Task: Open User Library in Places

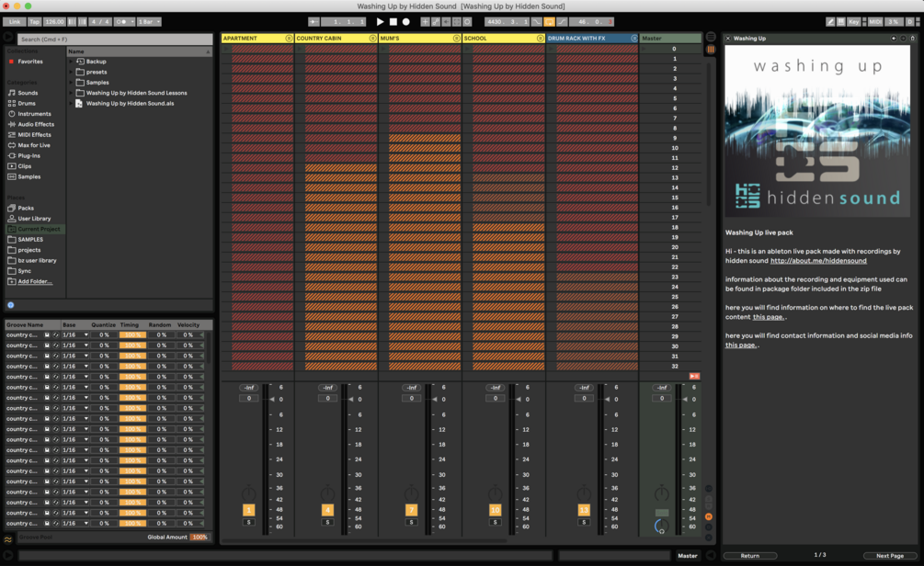Action: click(x=34, y=219)
